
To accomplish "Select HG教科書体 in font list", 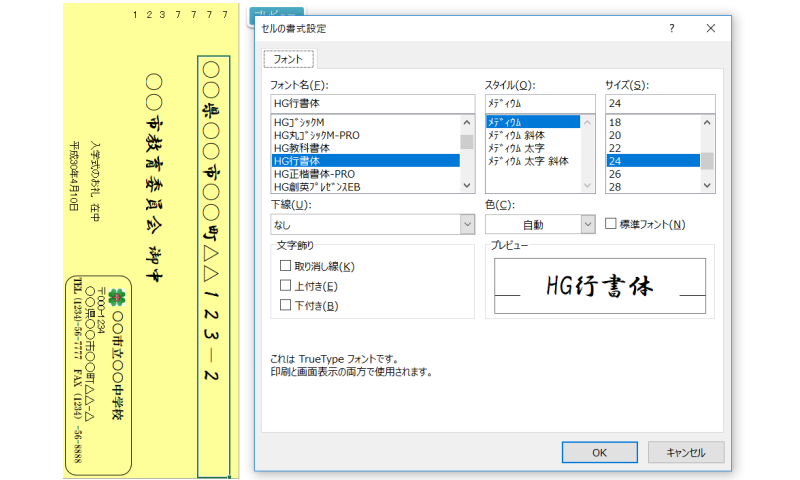I will coord(308,147).
